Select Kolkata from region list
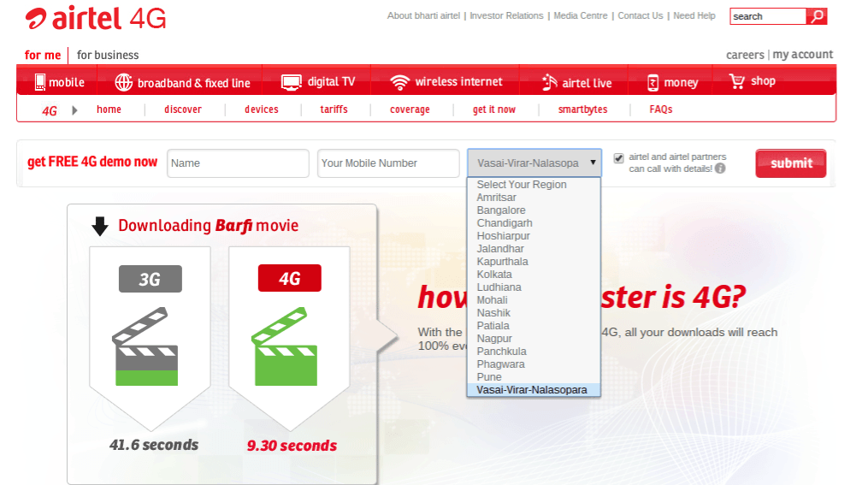 tap(534, 274)
